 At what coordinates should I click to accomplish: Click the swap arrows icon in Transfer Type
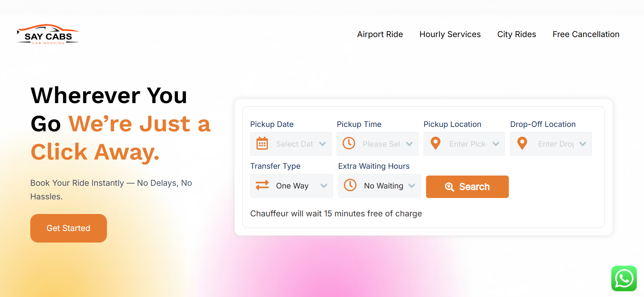click(x=262, y=185)
